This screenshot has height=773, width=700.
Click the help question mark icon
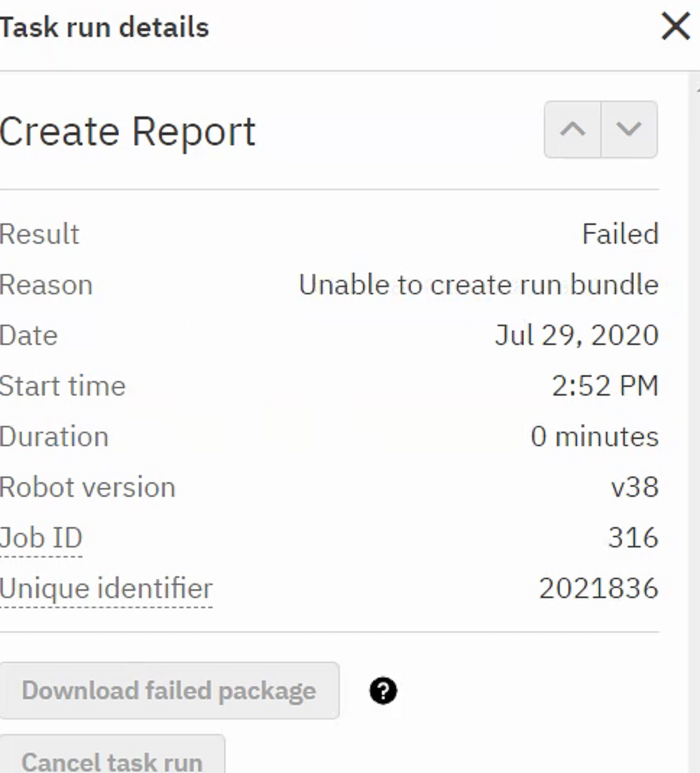click(x=383, y=691)
